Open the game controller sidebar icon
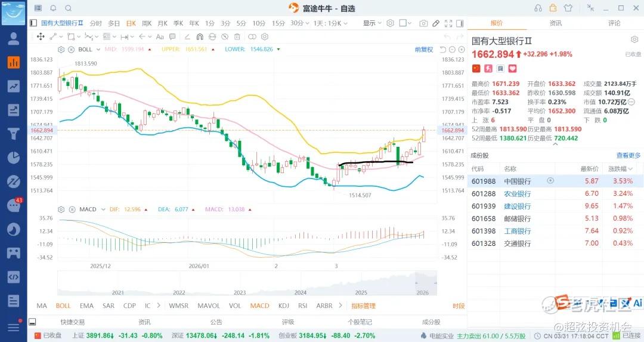Viewport: 644px width, 342px height. pyautogui.click(x=14, y=253)
